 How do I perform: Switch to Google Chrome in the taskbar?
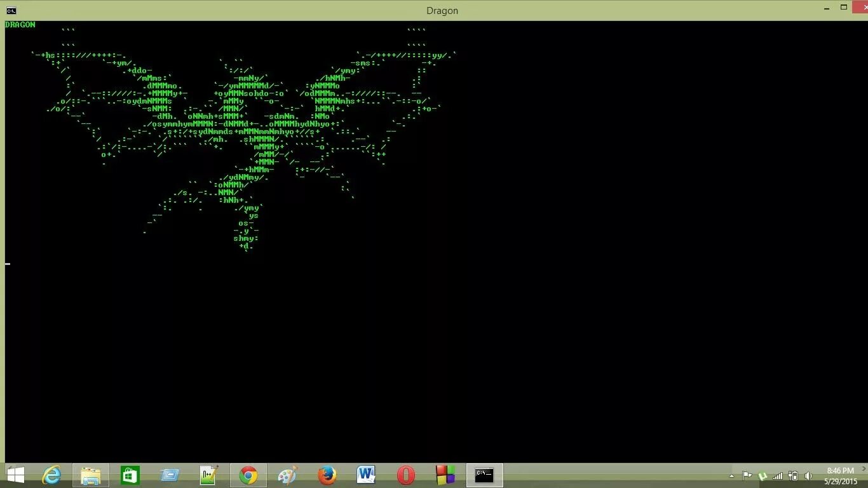point(248,475)
